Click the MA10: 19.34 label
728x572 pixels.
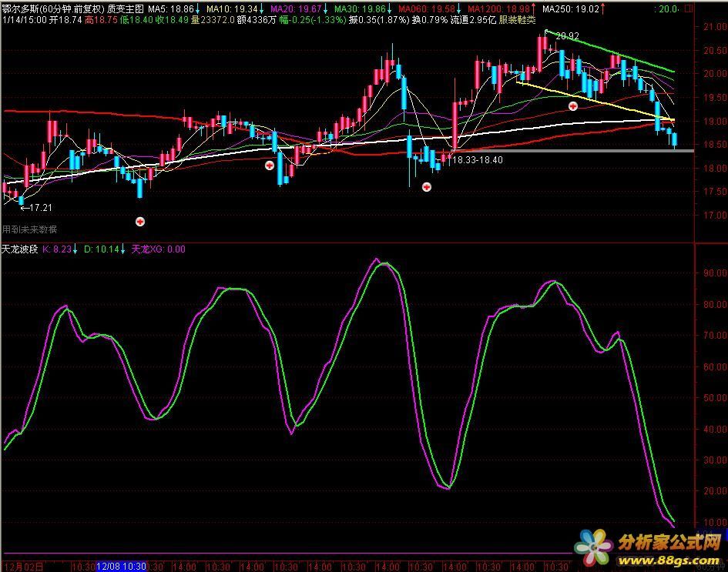click(232, 8)
